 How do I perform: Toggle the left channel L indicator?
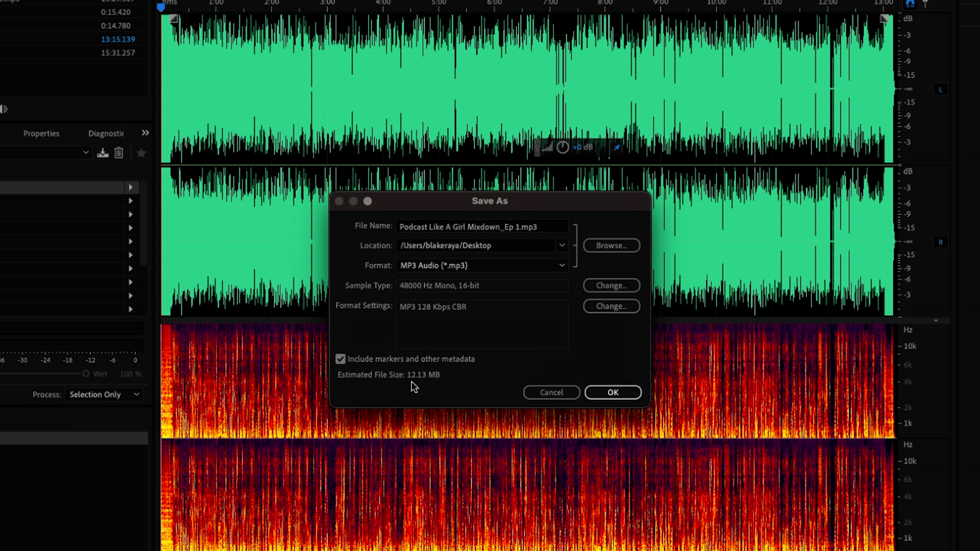[942, 89]
